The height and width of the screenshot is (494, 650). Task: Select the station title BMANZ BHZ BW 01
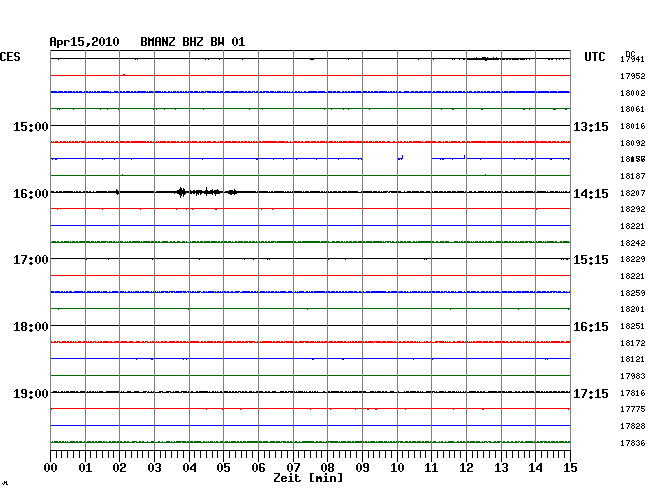(192, 42)
